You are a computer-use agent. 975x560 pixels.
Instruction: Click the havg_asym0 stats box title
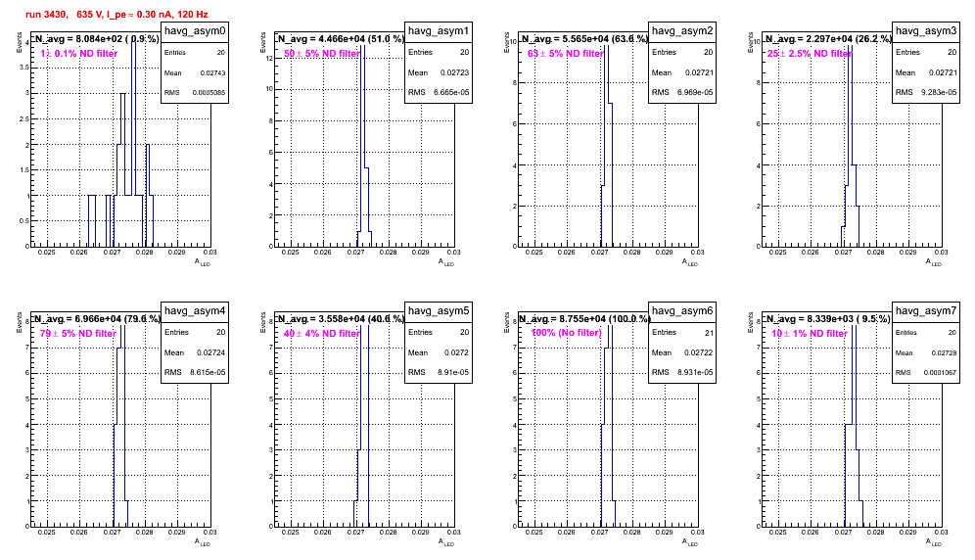[x=195, y=31]
